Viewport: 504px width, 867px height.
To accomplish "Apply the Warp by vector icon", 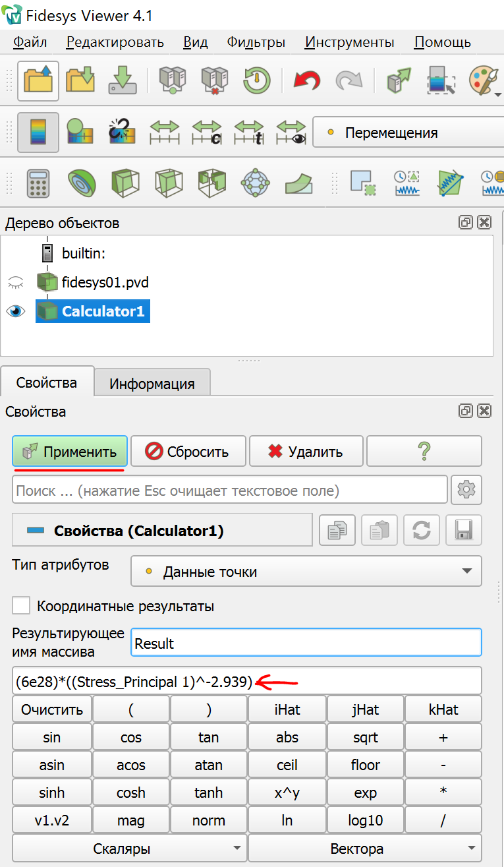I will tap(298, 183).
